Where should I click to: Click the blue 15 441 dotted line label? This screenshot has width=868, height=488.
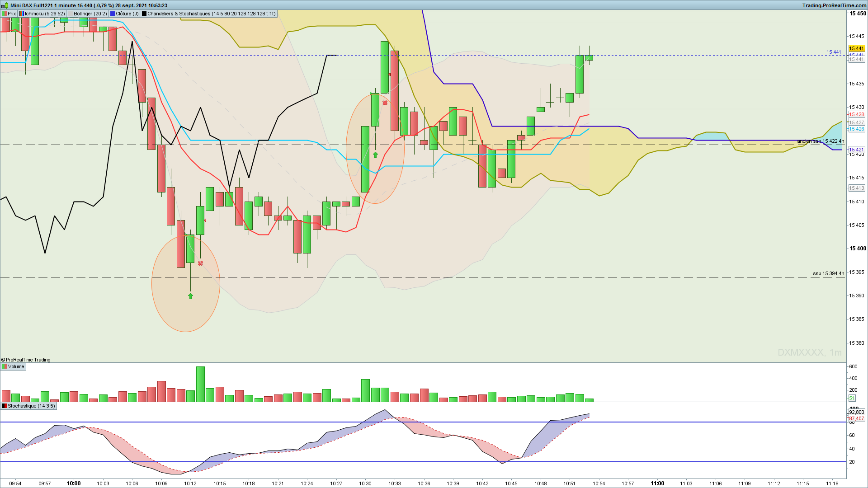point(834,52)
